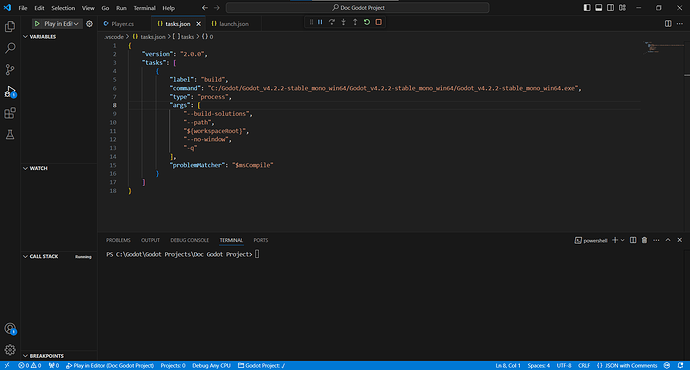Open the Terminal menu

(144, 8)
